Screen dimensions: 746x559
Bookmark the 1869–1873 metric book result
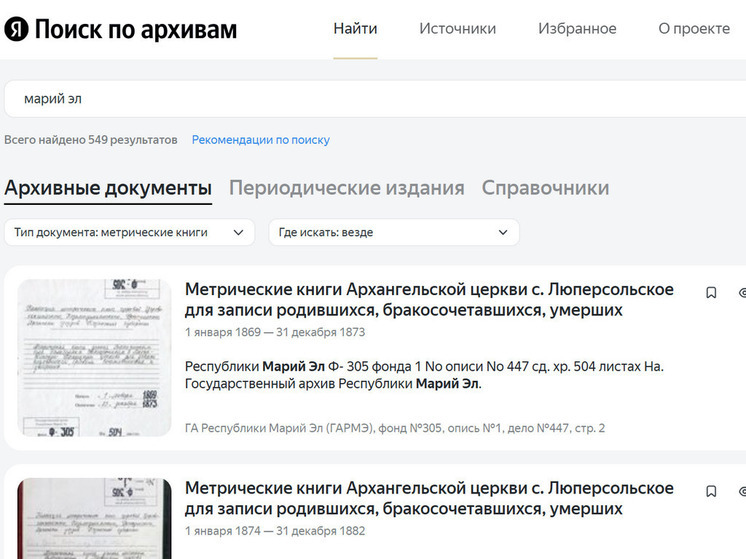pyautogui.click(x=711, y=293)
